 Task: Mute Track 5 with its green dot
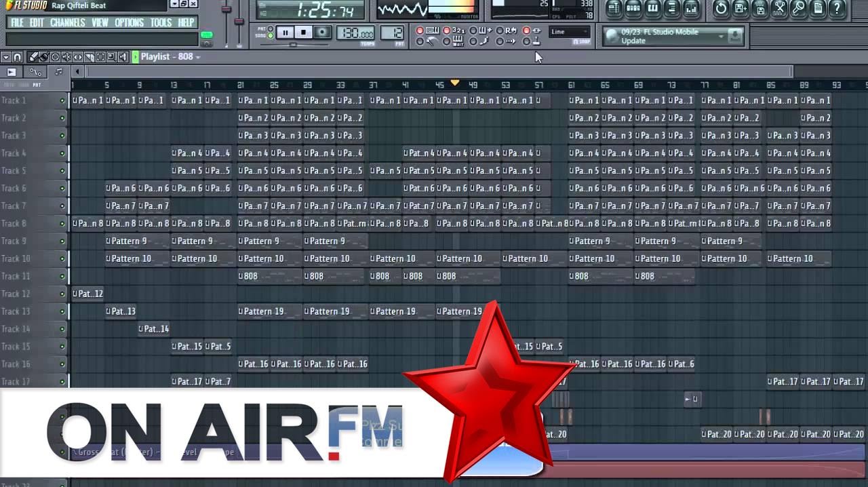coord(62,171)
